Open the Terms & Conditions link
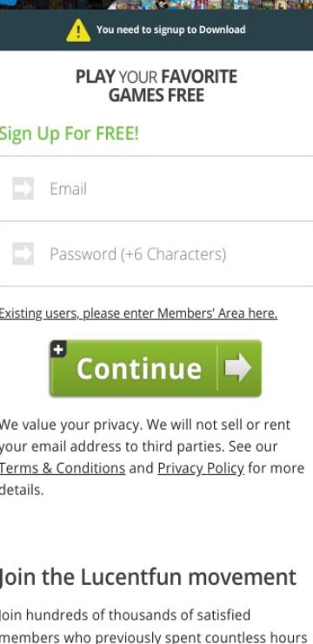Viewport: 313px width, 644px height. click(63, 468)
